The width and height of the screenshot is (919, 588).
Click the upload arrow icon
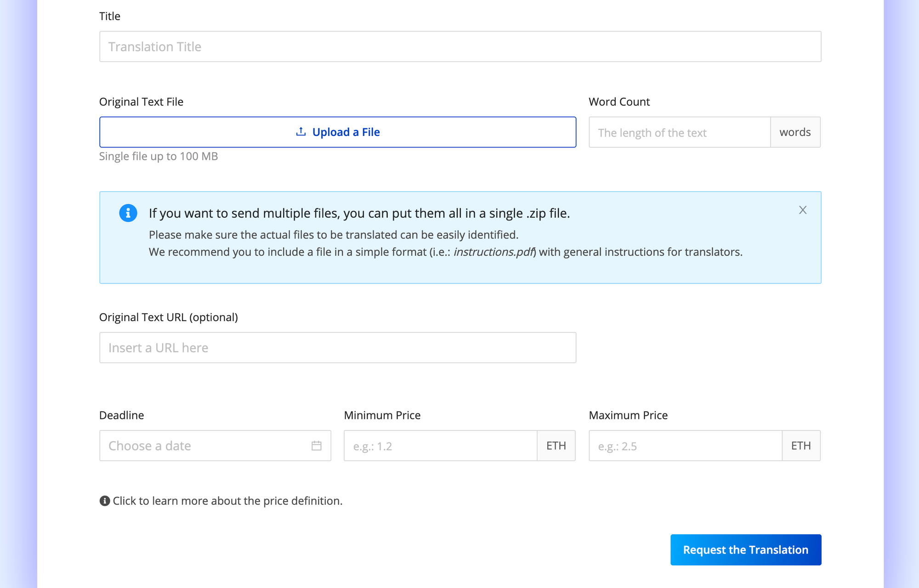pyautogui.click(x=301, y=132)
